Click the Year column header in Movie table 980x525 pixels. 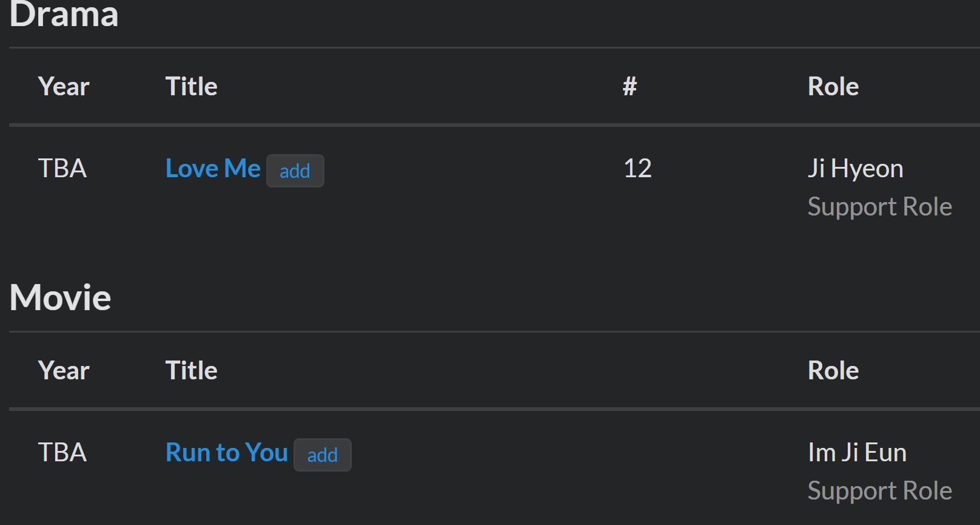tap(64, 370)
